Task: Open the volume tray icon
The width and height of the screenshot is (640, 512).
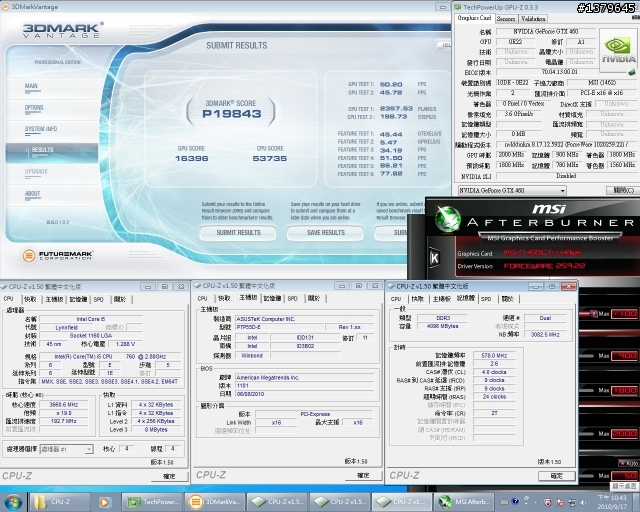Action: coord(584,502)
